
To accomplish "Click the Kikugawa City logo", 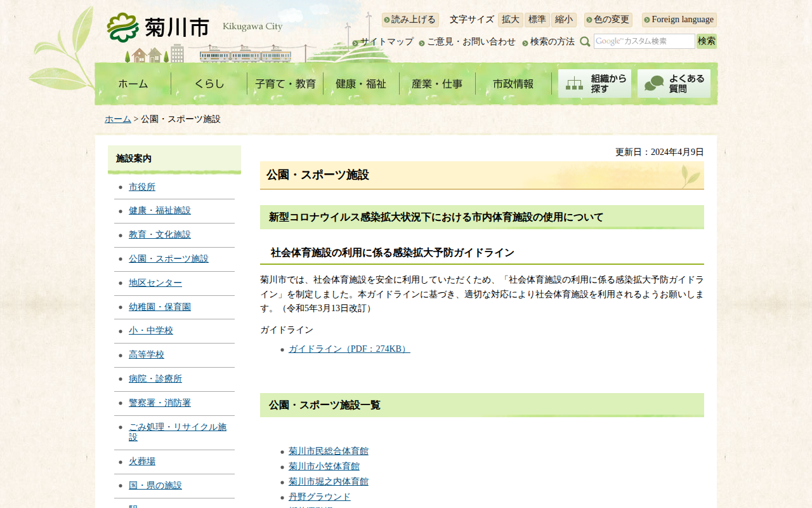I will point(159,27).
